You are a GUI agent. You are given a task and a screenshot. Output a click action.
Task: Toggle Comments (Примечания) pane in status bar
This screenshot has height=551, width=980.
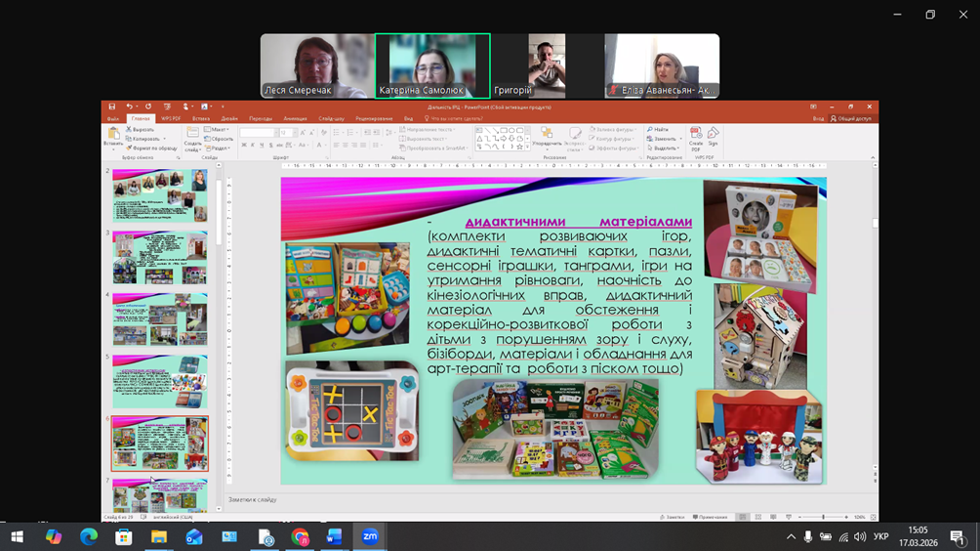pos(712,517)
